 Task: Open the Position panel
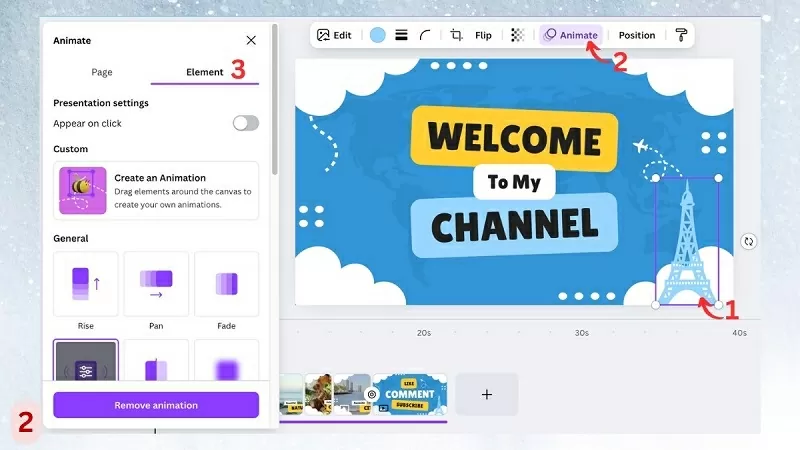pyautogui.click(x=636, y=35)
